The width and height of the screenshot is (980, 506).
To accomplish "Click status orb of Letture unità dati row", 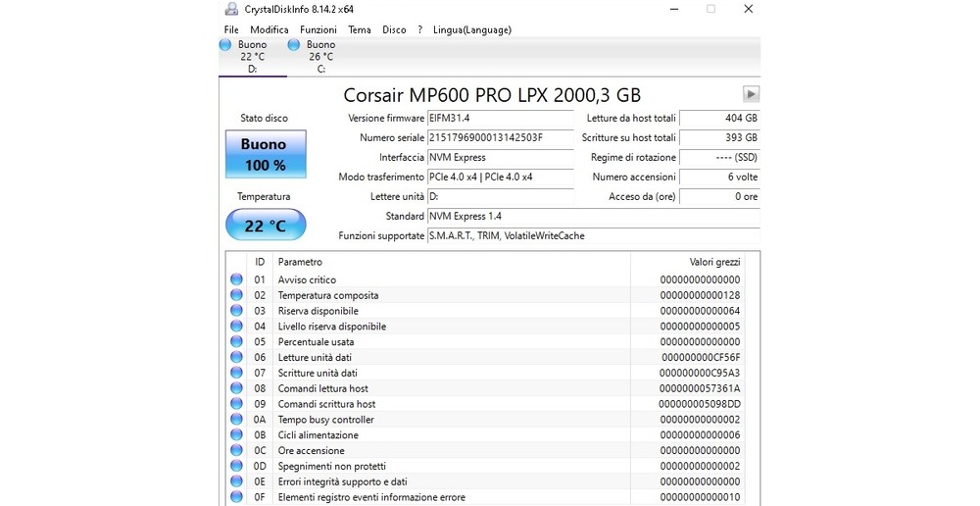I will (236, 357).
